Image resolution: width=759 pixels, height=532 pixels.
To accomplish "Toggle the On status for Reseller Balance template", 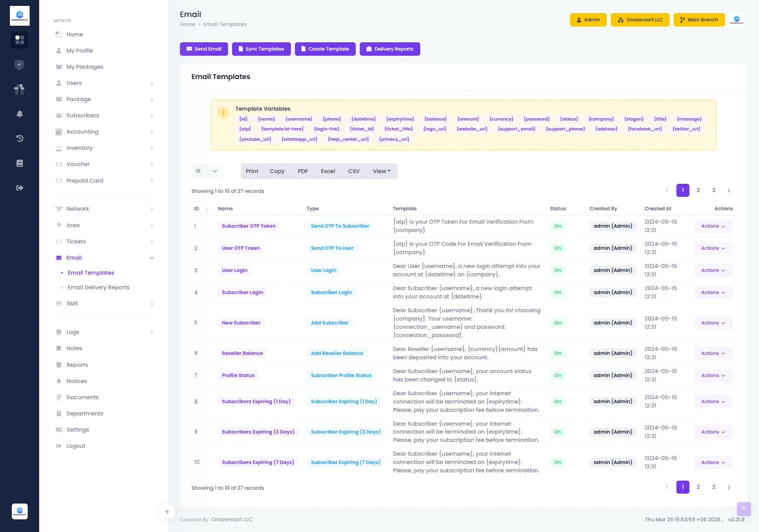I will point(557,353).
